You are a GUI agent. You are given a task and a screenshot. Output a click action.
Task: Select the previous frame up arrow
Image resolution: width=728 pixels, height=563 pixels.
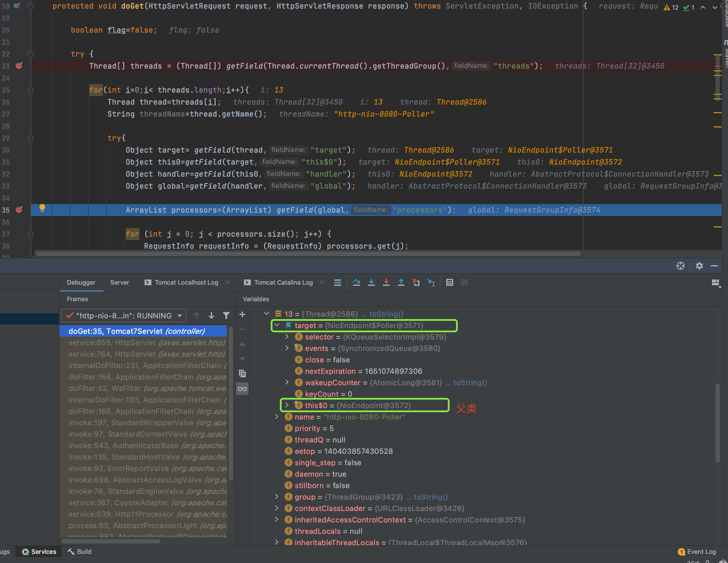(196, 315)
